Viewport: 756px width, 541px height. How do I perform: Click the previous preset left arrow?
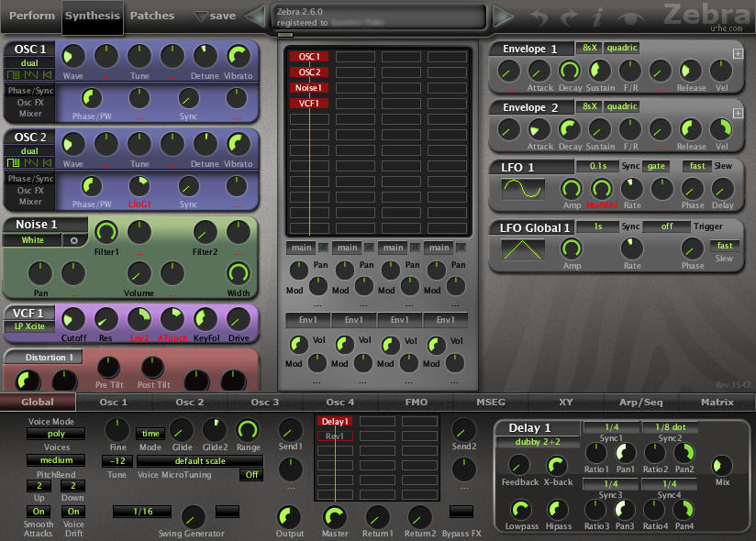point(256,17)
